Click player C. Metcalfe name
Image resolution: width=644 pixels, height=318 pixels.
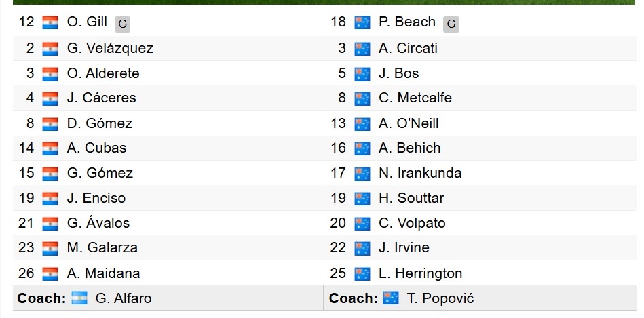click(x=415, y=98)
